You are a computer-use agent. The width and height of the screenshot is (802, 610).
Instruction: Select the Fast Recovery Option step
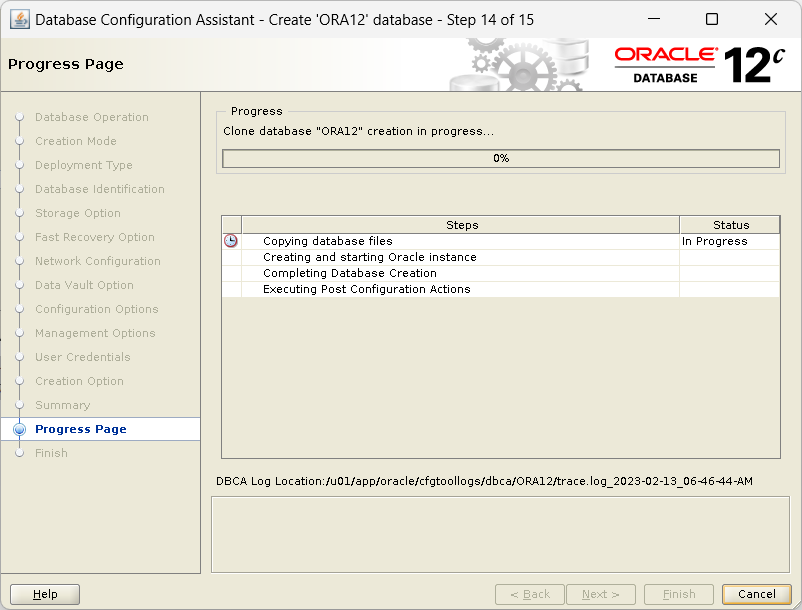(95, 237)
